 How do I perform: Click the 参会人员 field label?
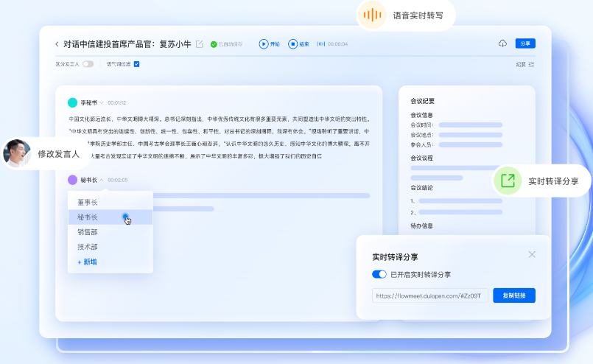pos(421,144)
